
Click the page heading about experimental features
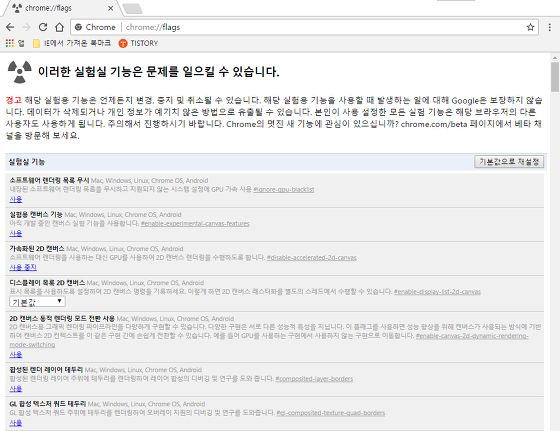click(159, 72)
